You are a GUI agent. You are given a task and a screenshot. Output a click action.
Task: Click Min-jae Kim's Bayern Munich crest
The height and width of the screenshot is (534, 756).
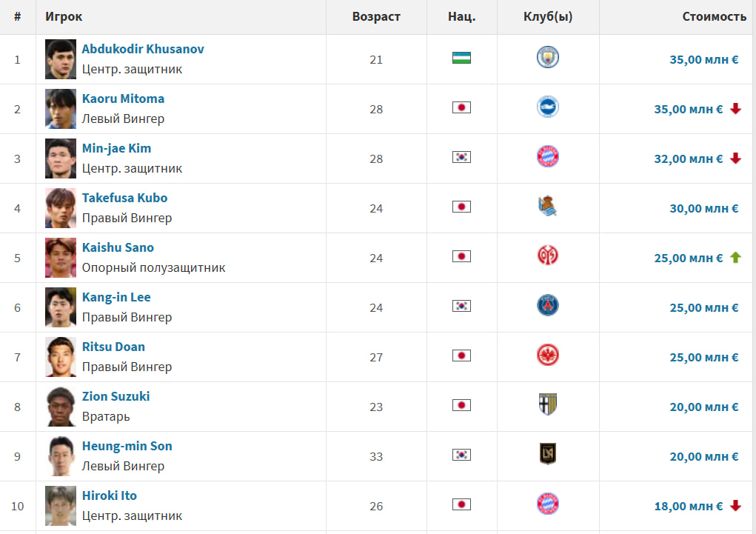click(548, 157)
